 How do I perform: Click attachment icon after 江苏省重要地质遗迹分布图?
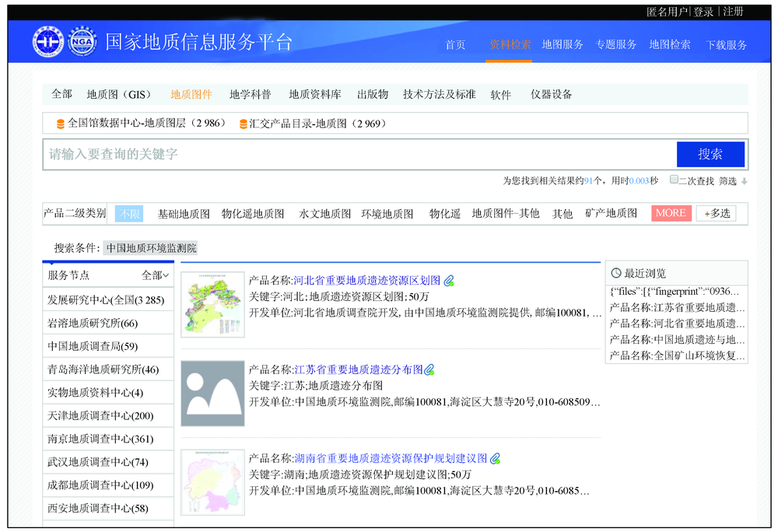[429, 370]
